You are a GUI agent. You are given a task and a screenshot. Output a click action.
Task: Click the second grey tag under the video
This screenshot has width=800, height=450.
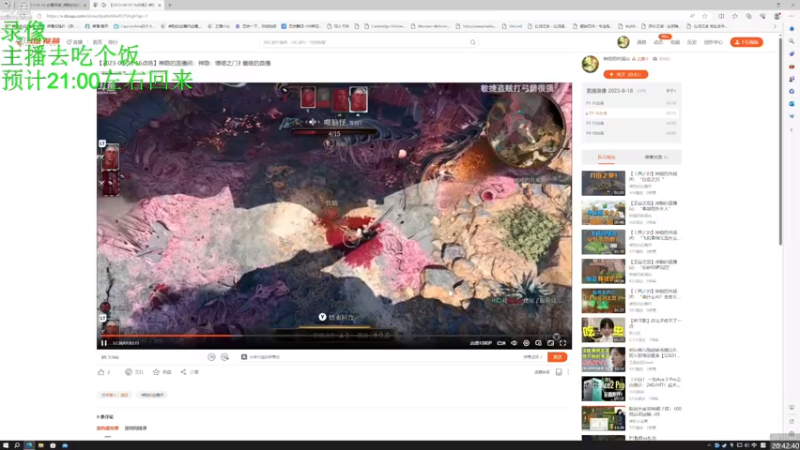153,395
